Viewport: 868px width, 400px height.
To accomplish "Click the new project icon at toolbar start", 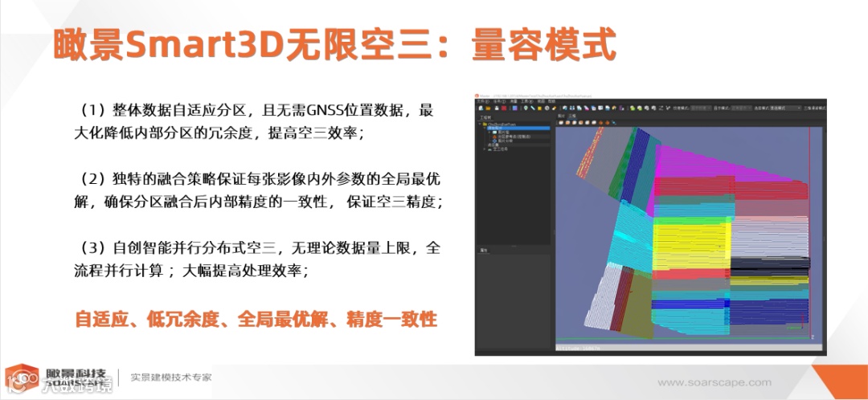I will coord(481,108).
